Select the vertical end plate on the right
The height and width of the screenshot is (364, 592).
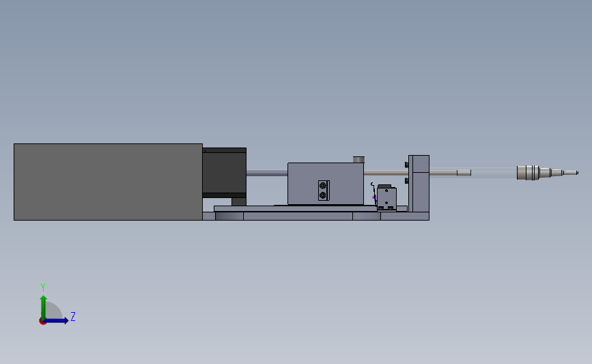pyautogui.click(x=419, y=184)
